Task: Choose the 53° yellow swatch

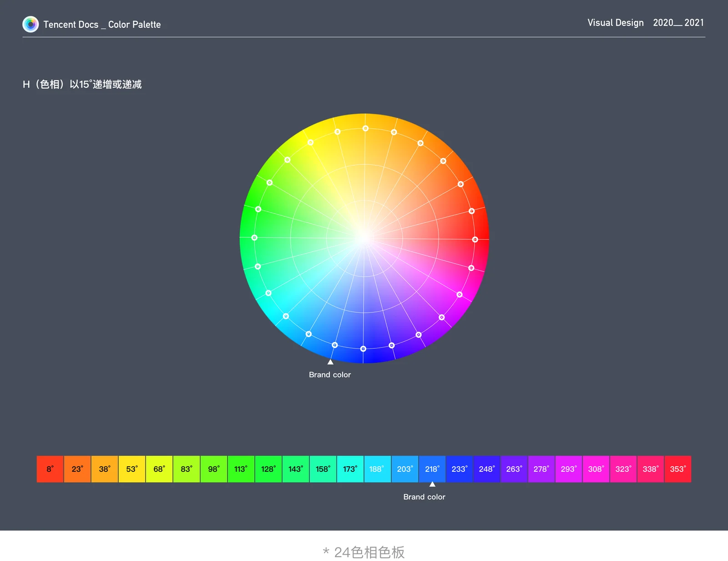Action: (x=132, y=469)
